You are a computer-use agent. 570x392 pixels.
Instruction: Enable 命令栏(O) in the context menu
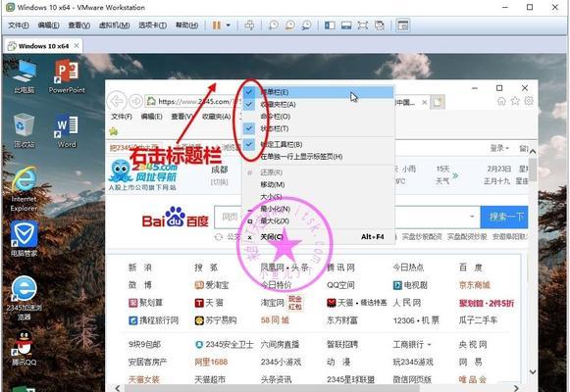click(319, 117)
